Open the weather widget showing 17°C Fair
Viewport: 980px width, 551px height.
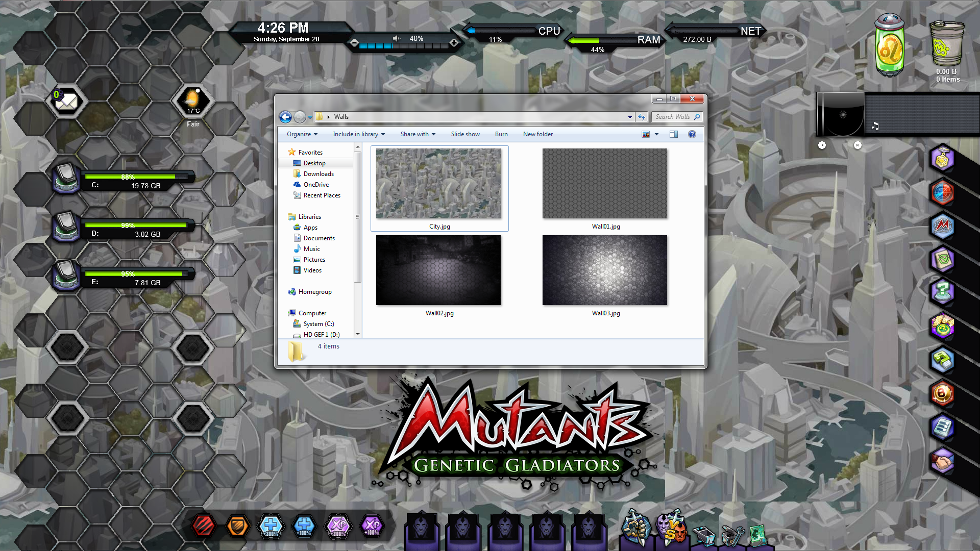click(x=193, y=102)
